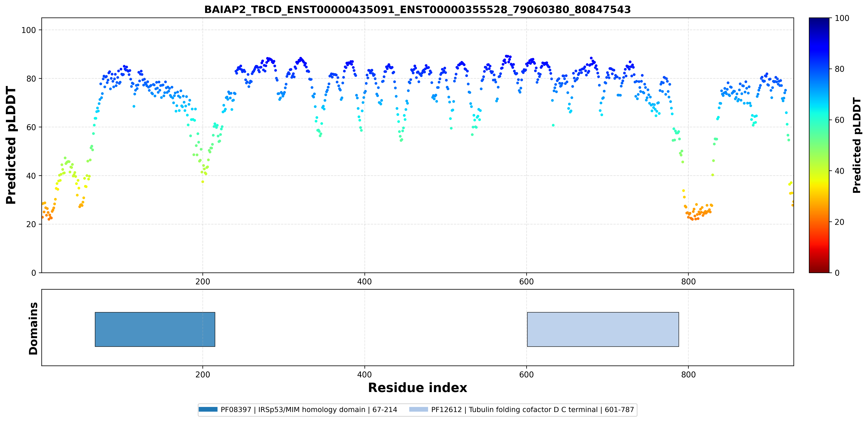Click the colorbar tick label 100
The image size is (868, 422).
(842, 18)
